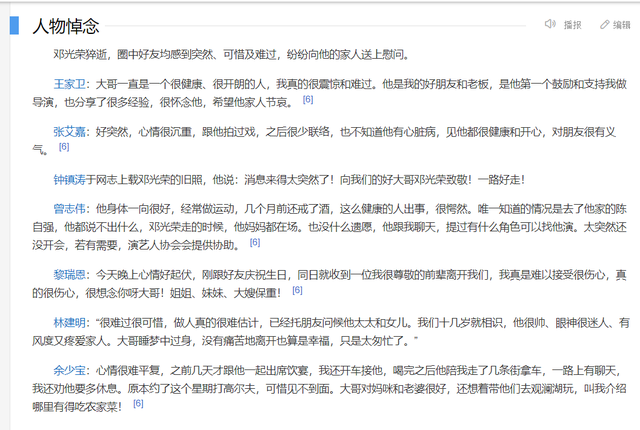
Task: Follow the 钟镇涛 hyperlink
Action: coord(69,180)
